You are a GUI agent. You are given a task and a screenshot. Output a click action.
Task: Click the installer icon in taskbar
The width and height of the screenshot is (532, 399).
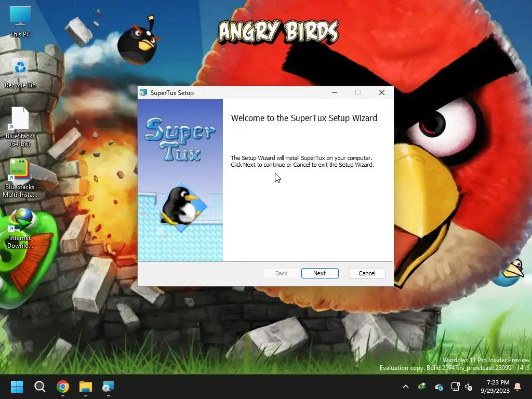coord(108,387)
